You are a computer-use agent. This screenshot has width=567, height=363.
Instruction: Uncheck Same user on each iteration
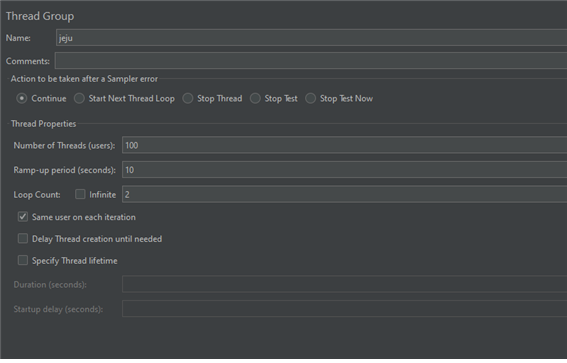point(23,217)
